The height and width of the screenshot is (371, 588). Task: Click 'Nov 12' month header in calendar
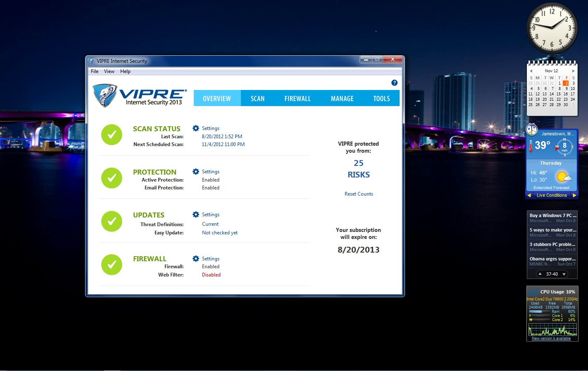[551, 71]
